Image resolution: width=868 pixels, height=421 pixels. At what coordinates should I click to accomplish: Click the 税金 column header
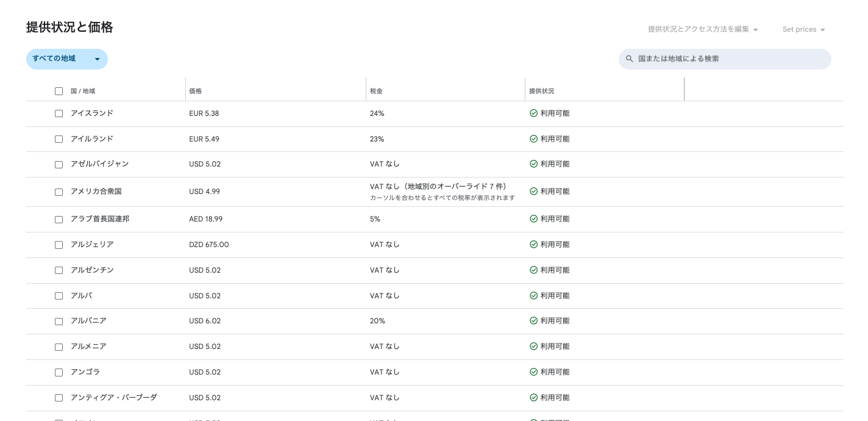(376, 91)
